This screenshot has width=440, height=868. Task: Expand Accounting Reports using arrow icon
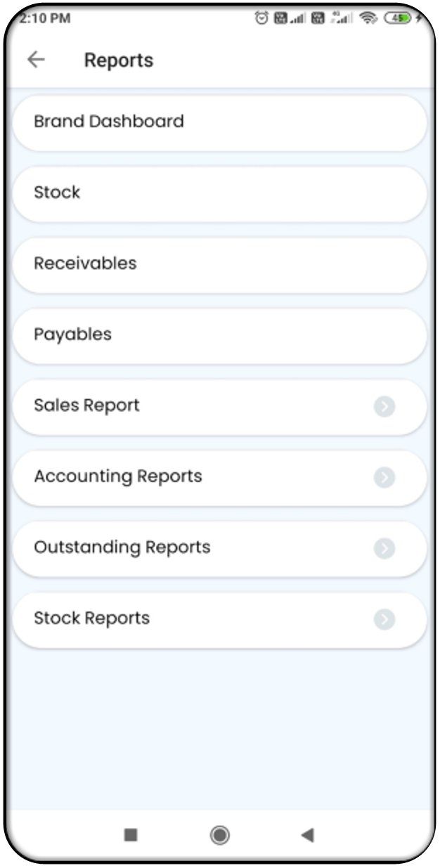click(x=384, y=477)
